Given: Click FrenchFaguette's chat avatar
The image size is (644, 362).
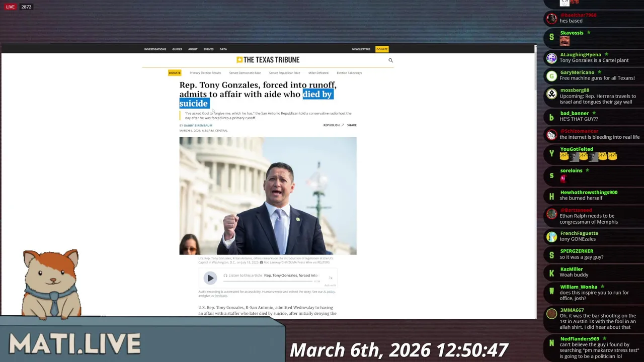Looking at the screenshot, I should pyautogui.click(x=552, y=237).
